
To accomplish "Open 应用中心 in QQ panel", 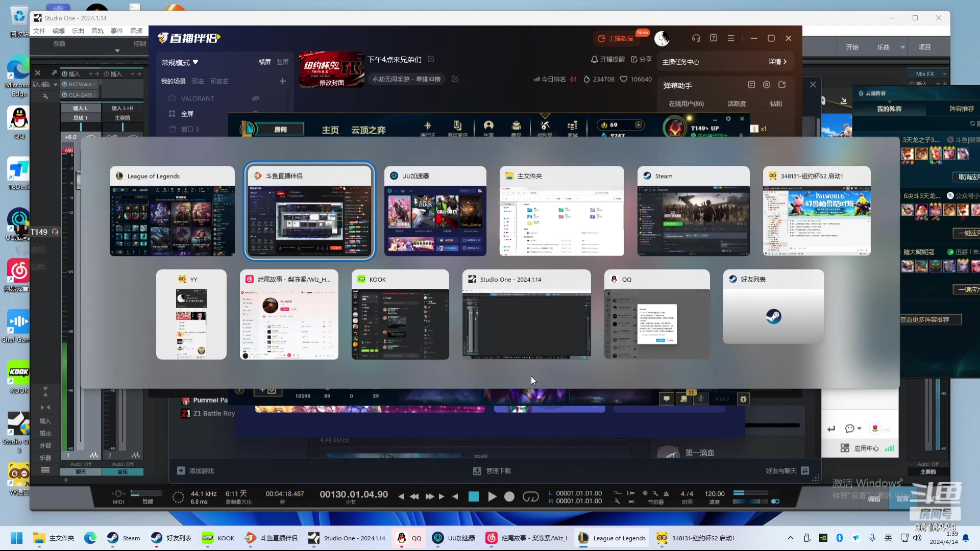I will (x=860, y=448).
